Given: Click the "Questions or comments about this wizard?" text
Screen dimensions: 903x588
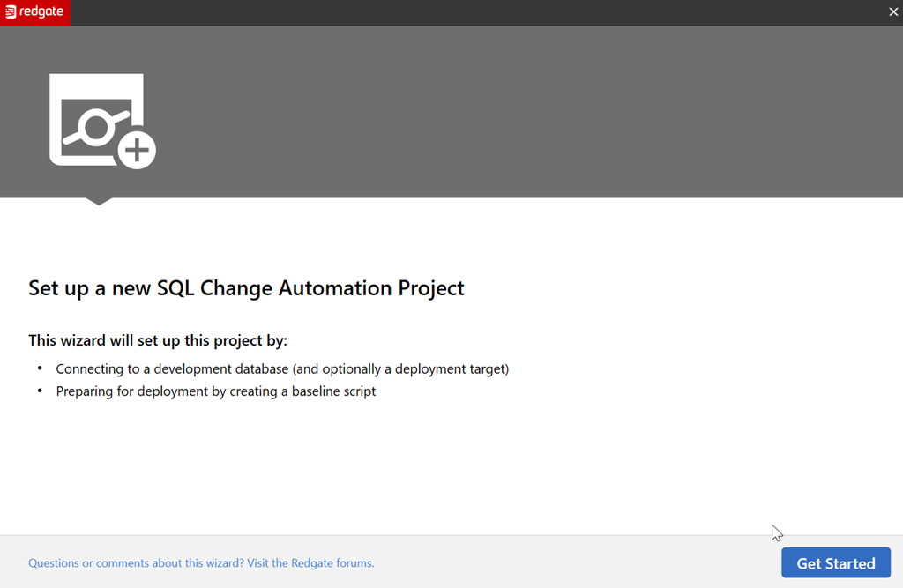Looking at the screenshot, I should click(137, 563).
